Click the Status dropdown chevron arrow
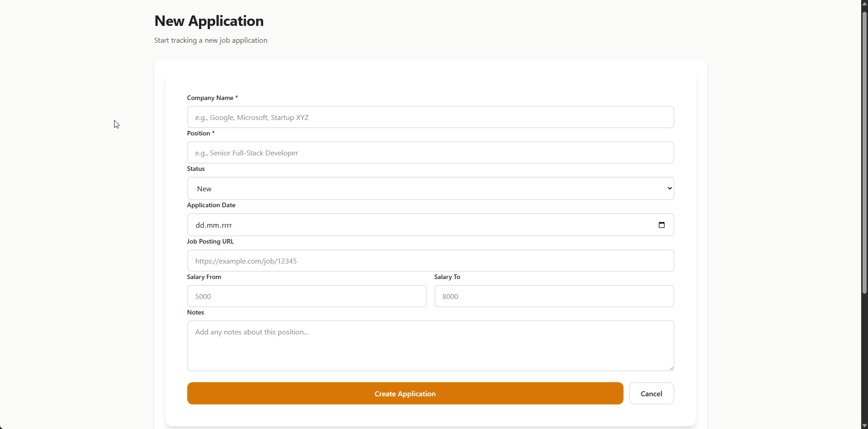868x429 pixels. click(668, 188)
